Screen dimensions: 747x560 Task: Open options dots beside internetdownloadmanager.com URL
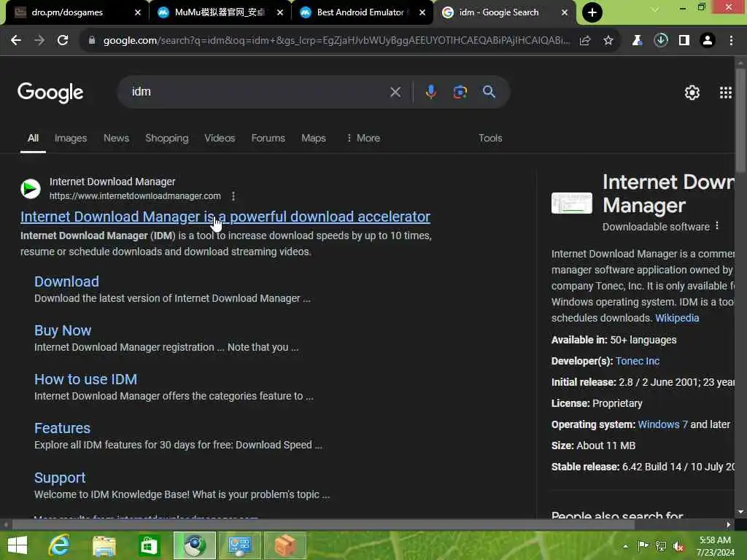point(233,196)
